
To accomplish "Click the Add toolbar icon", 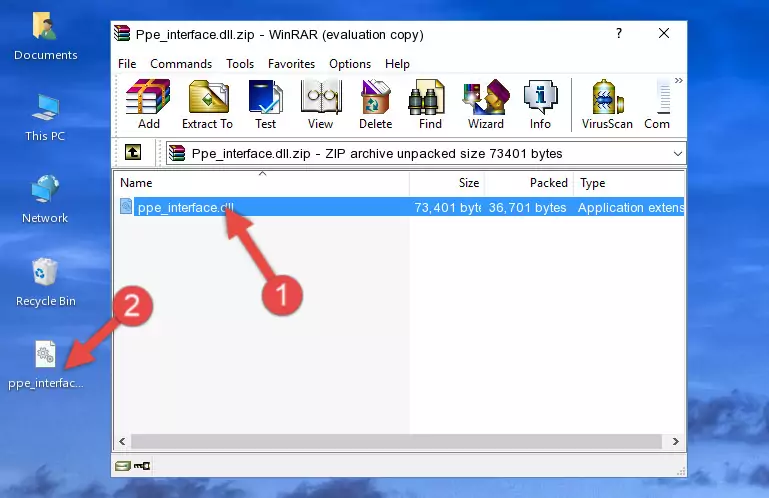I will (148, 105).
